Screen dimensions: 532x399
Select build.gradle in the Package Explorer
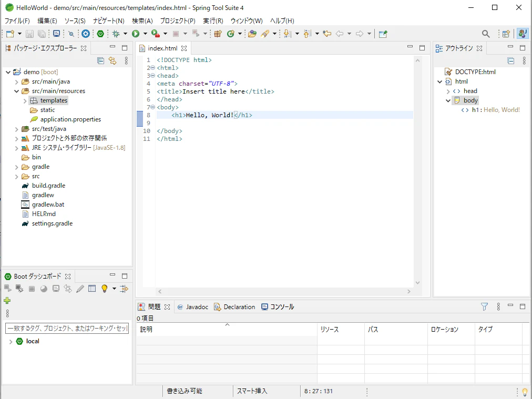pyautogui.click(x=48, y=186)
